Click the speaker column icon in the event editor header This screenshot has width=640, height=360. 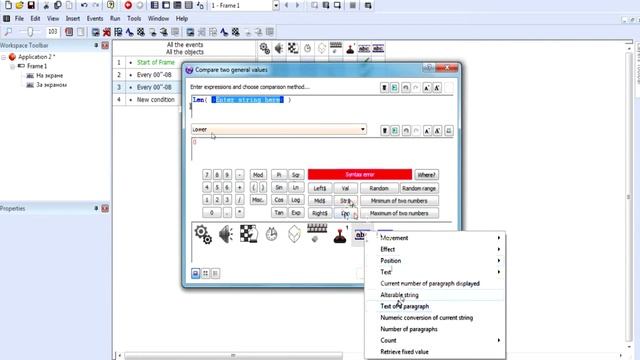(279, 49)
